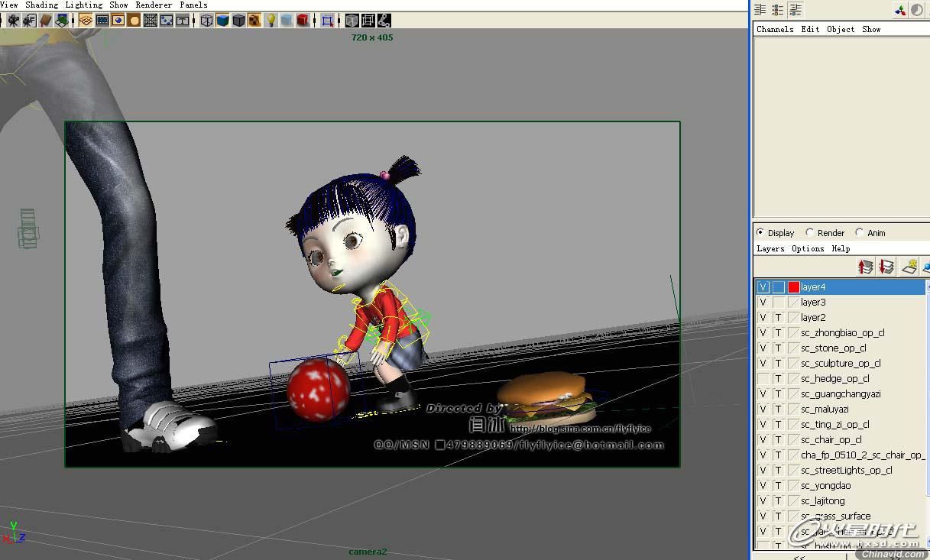930x560 pixels.
Task: Toggle the X-ray display icon
Action: tap(352, 21)
